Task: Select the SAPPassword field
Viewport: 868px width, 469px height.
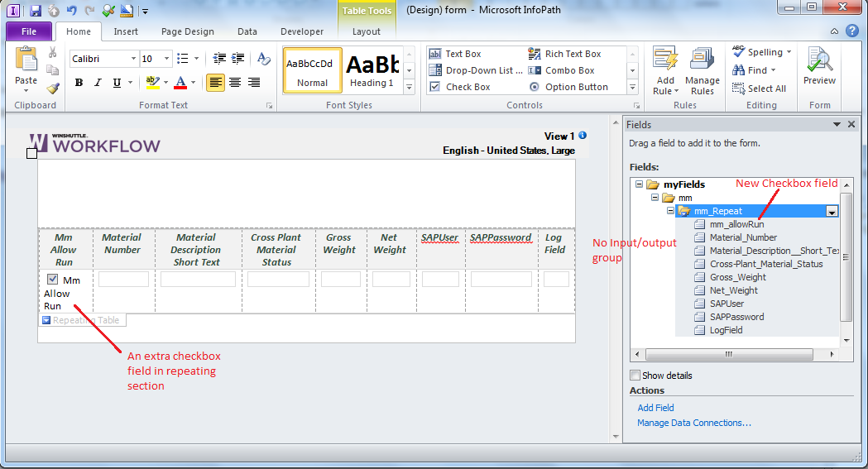Action: tap(736, 317)
